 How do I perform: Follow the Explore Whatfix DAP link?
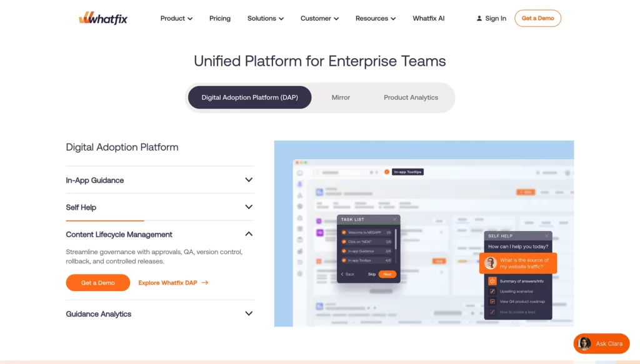(173, 282)
